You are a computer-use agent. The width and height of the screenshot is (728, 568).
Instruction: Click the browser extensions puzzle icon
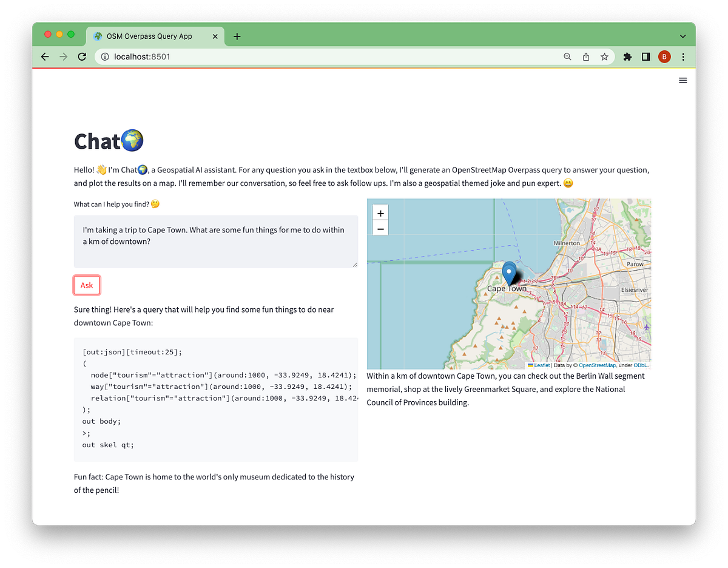(x=627, y=56)
